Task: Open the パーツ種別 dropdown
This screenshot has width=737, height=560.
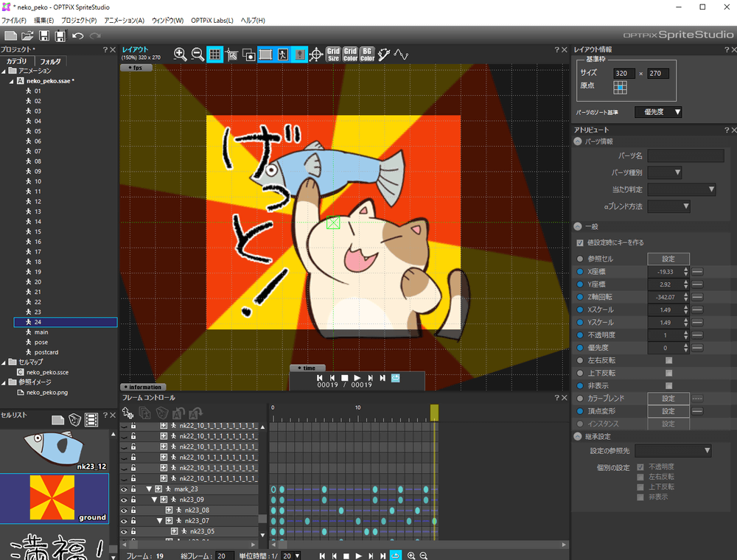Action: pyautogui.click(x=665, y=172)
